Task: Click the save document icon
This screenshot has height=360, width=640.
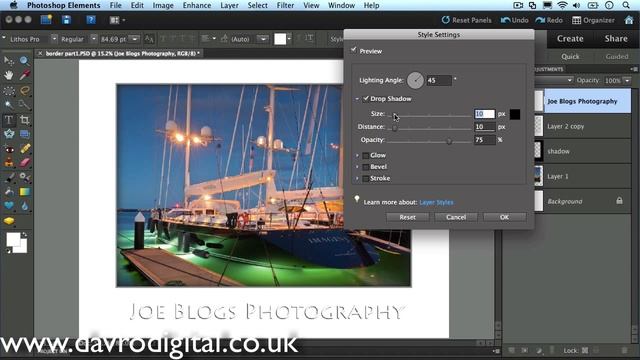Action: pos(66,20)
